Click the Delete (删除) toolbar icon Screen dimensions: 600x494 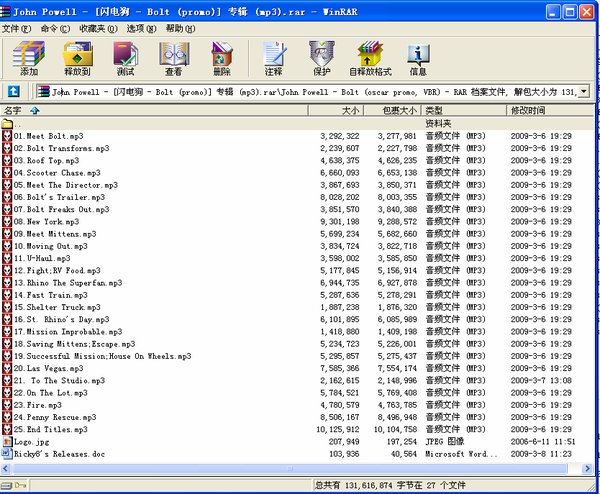(222, 58)
